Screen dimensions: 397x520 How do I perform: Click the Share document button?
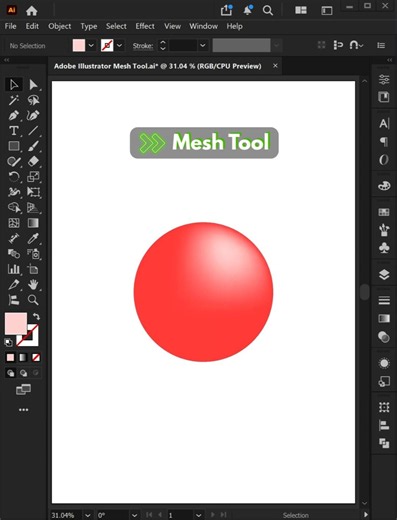pos(227,10)
